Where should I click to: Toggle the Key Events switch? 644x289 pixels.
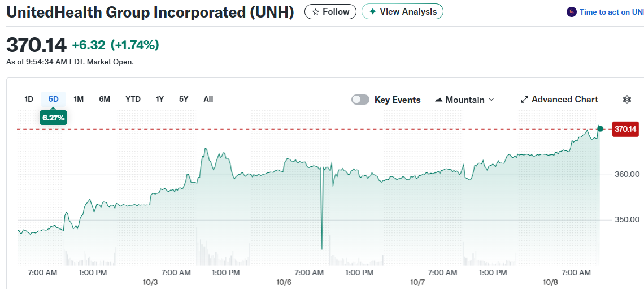point(360,100)
